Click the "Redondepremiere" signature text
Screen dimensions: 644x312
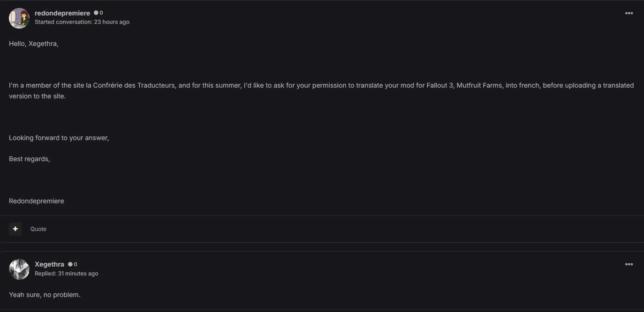(37, 201)
